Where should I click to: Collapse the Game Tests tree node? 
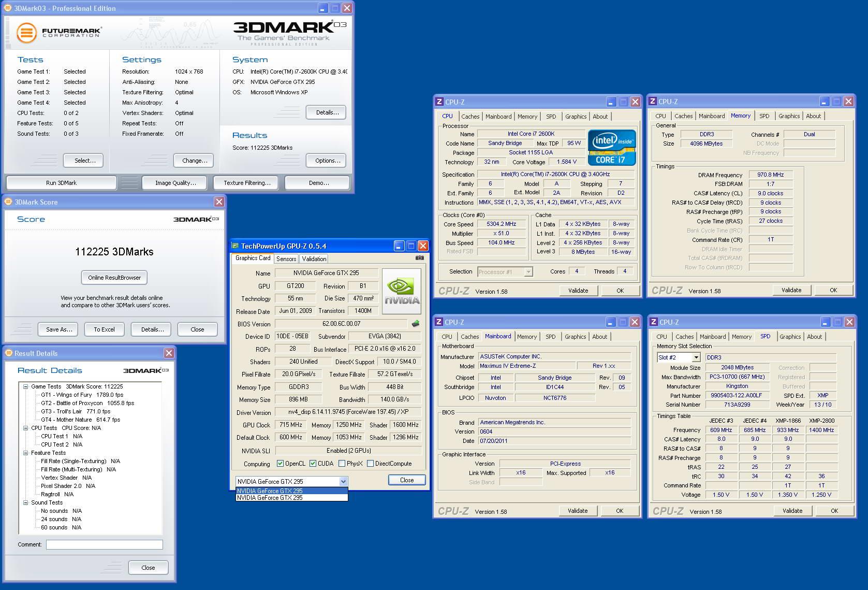(x=25, y=386)
